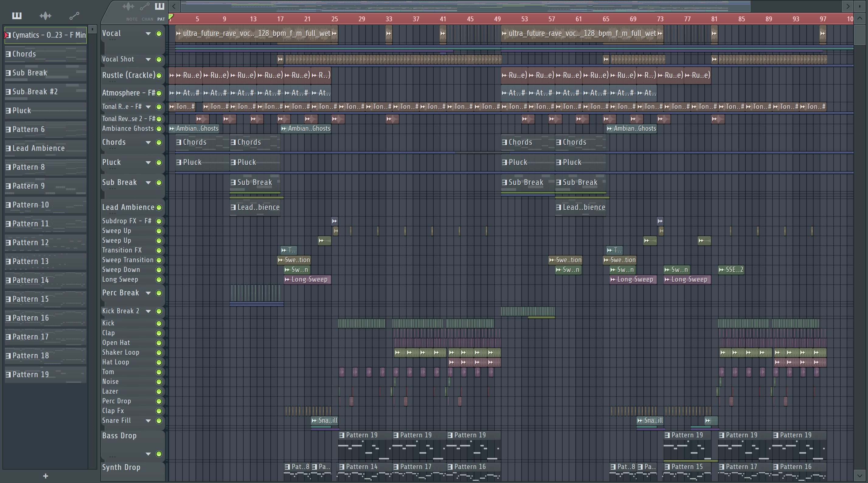Click the Long Sweep clip at bar 17
This screenshot has width=868, height=483.
(x=307, y=280)
